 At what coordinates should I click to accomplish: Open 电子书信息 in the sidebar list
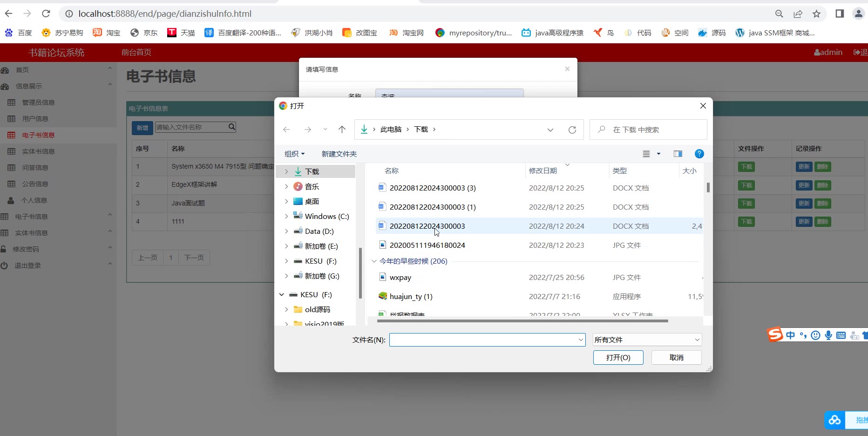point(38,135)
